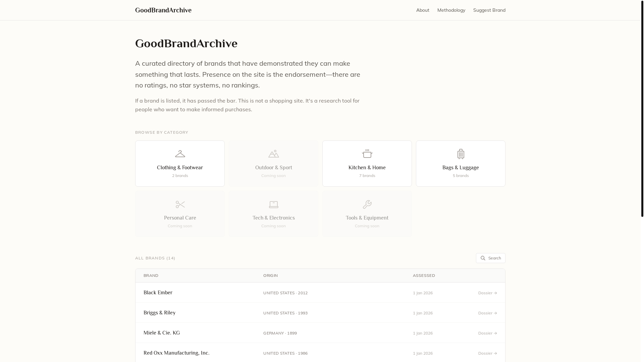Click the vertical page scrollbar
Image resolution: width=644 pixels, height=362 pixels.
pos(642,108)
